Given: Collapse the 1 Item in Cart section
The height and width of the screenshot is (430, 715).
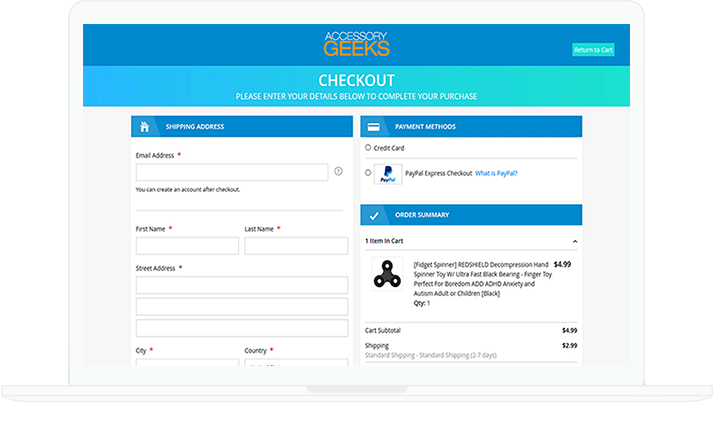Looking at the screenshot, I should [x=574, y=242].
